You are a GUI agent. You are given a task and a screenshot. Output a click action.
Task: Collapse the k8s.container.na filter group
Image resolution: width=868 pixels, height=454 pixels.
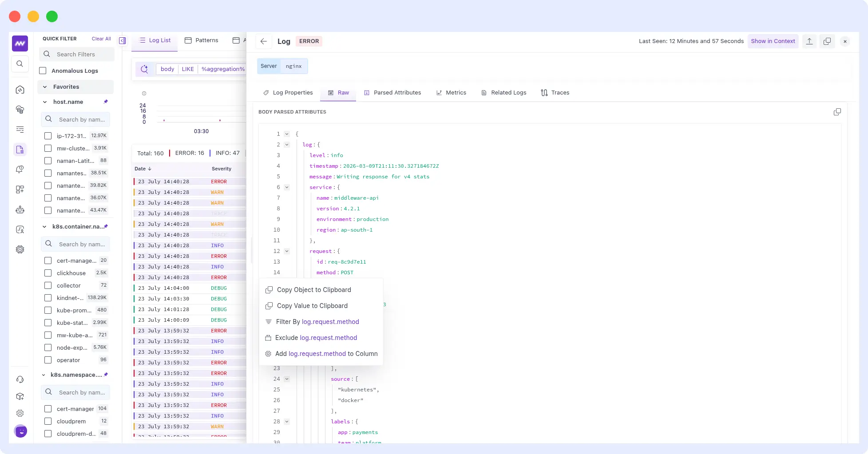coord(44,227)
